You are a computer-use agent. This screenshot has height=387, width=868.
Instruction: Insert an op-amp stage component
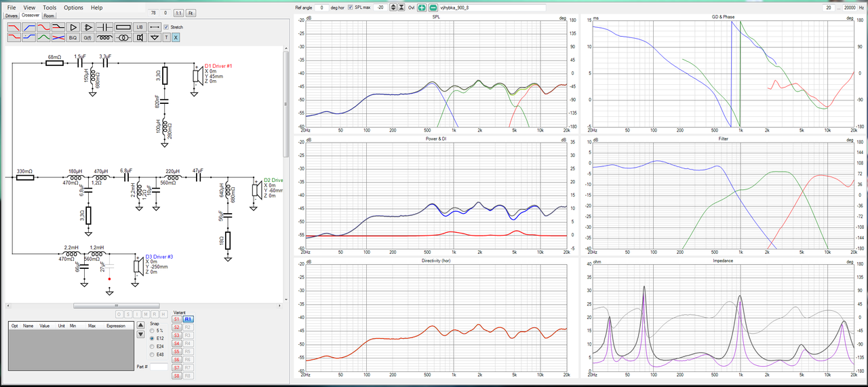88,27
